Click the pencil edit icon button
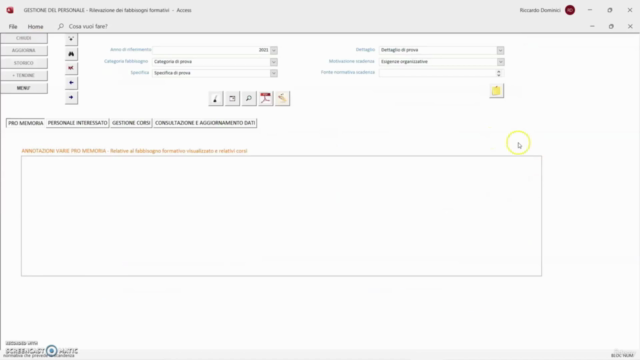Viewport: 640px width, 360px height. (x=282, y=98)
